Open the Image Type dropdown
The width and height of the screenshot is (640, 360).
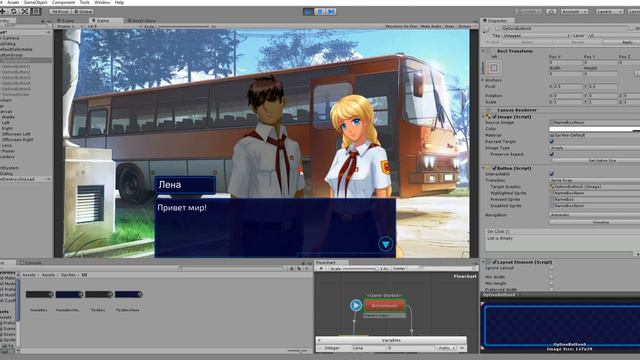[x=594, y=148]
